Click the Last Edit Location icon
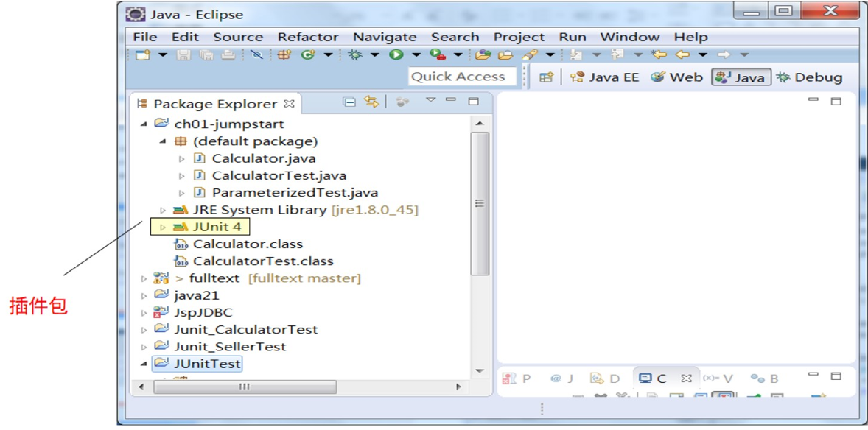The image size is (868, 430). (x=659, y=54)
